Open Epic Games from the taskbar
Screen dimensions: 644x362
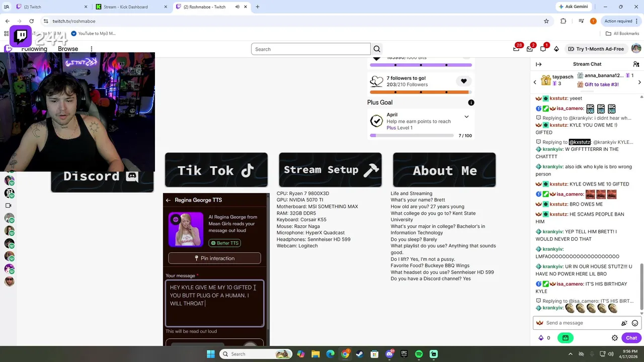point(404,354)
